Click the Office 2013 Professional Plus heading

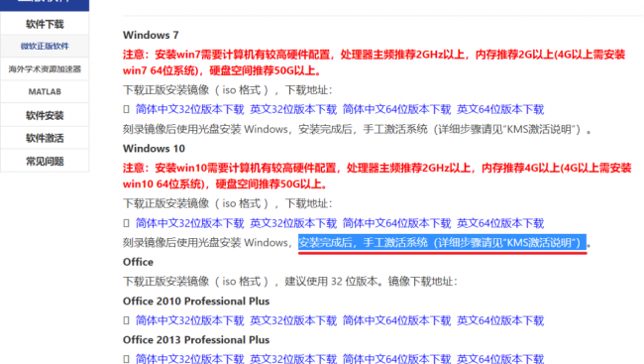pos(196,340)
